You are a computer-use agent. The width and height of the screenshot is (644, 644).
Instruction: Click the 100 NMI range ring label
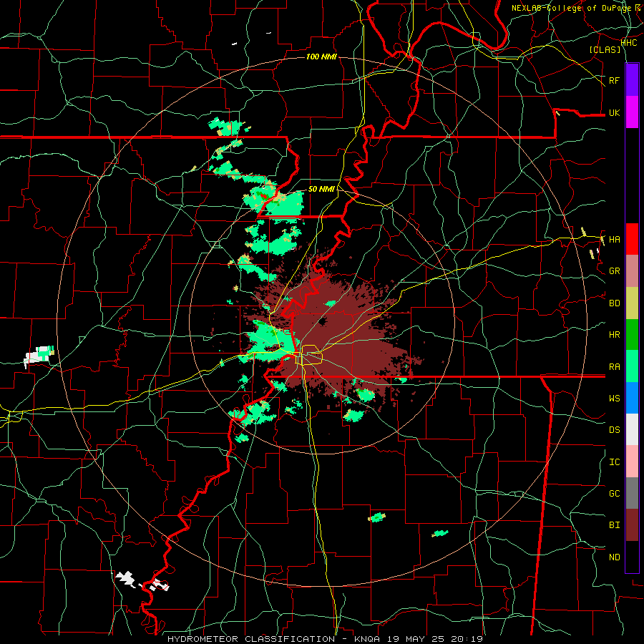321,57
